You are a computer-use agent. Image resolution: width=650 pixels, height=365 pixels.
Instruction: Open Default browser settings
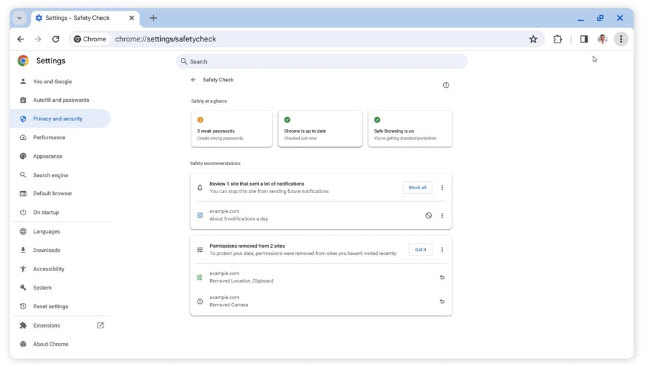click(60, 193)
